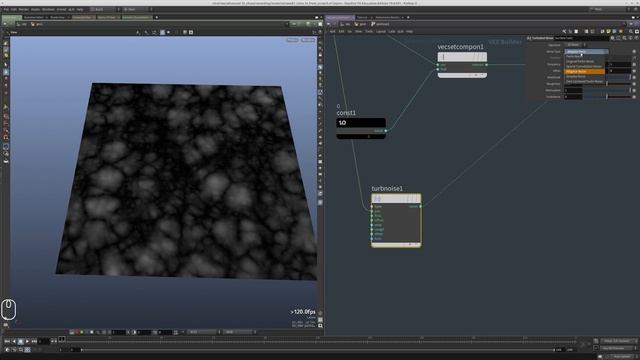The image size is (640, 360).
Task: Click the Auto Update button
Action: (x=621, y=356)
